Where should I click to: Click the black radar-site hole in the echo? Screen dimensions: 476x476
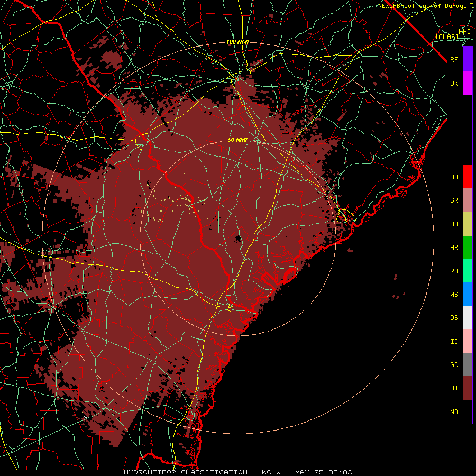coord(237,239)
